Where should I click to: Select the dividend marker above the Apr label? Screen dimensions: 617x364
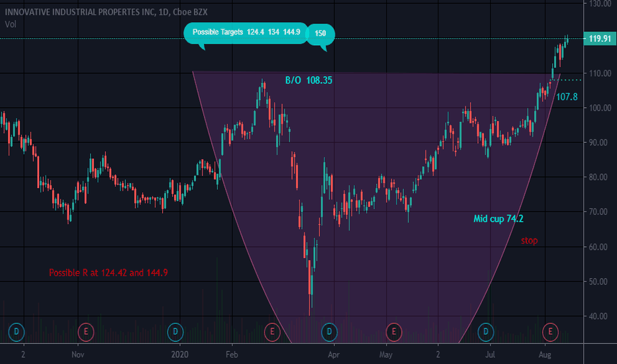tap(330, 332)
